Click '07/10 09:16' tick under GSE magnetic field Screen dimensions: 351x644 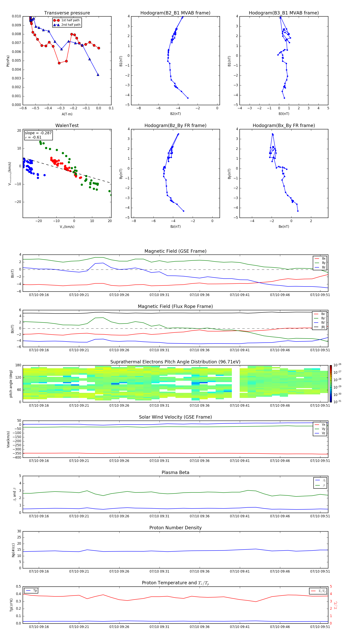39,295
